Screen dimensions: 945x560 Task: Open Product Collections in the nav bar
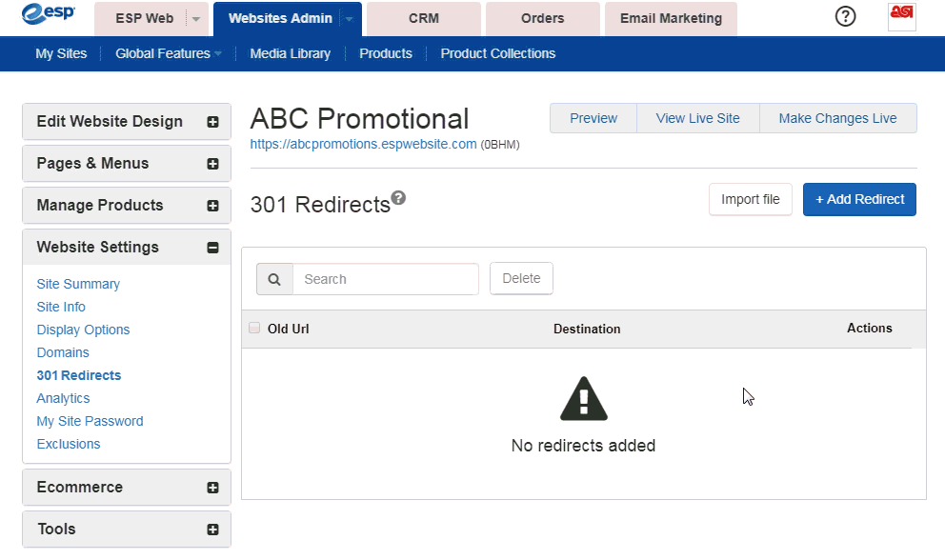click(x=498, y=53)
